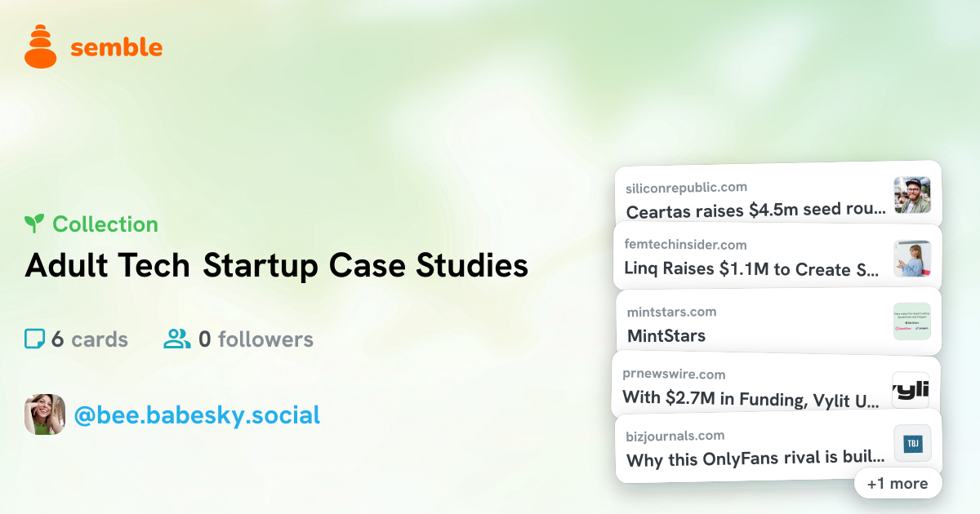The width and height of the screenshot is (980, 514).
Task: Click the Semble stacked-stones logo icon
Action: [41, 47]
